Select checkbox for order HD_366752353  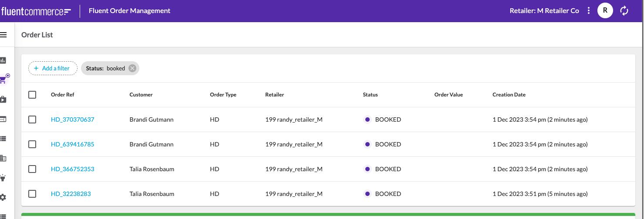tap(32, 169)
